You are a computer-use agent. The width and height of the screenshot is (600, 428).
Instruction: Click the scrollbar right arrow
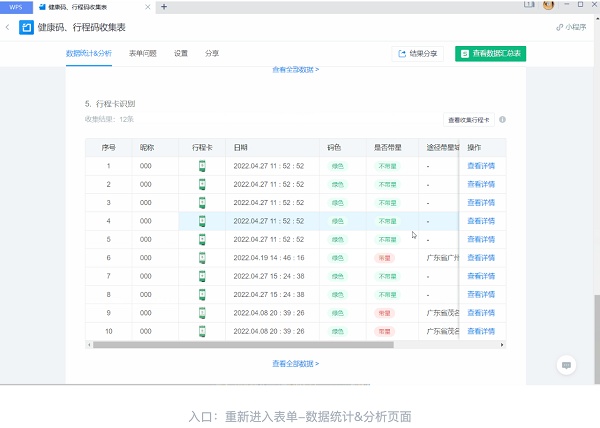click(502, 345)
